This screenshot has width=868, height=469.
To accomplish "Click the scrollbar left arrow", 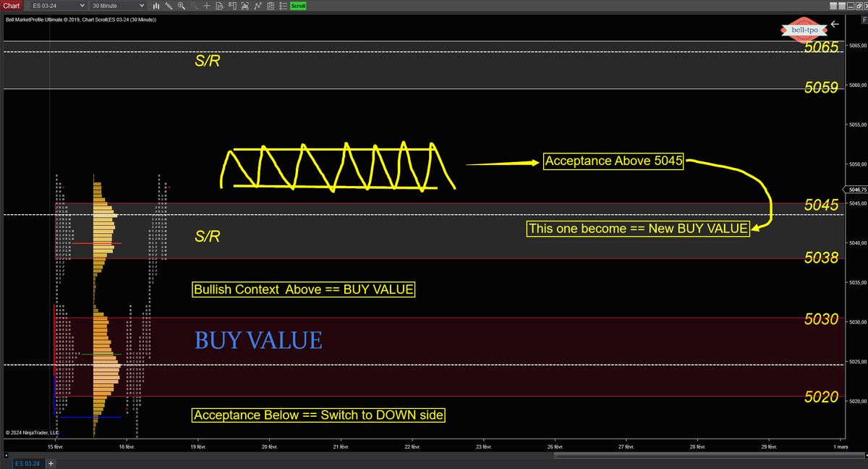I will (6, 455).
